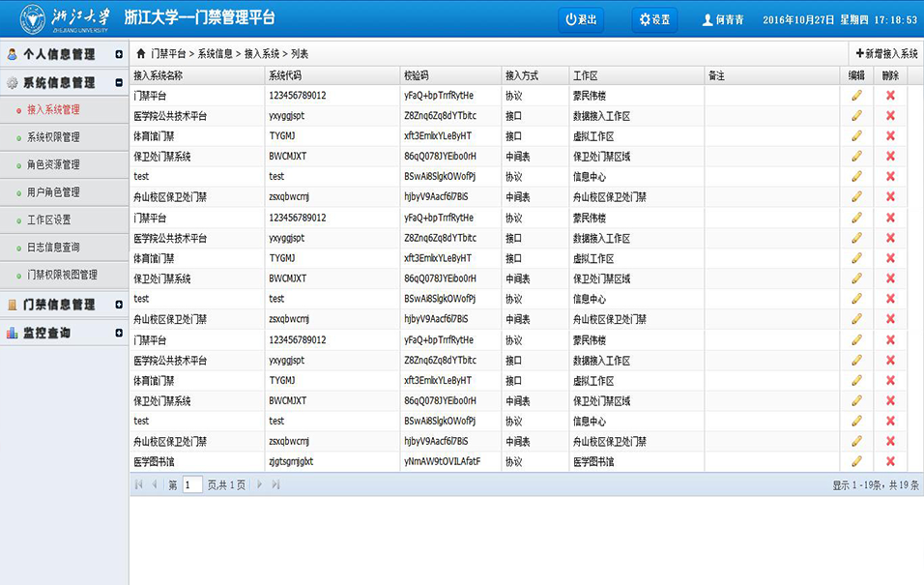The width and height of the screenshot is (924, 585).
Task: Select 角色资源管理 in the sidebar
Action: tap(53, 164)
